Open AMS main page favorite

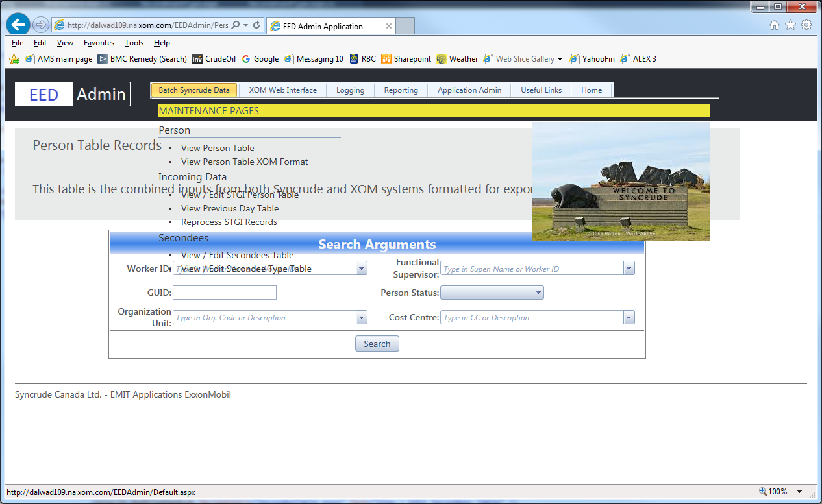click(x=58, y=59)
